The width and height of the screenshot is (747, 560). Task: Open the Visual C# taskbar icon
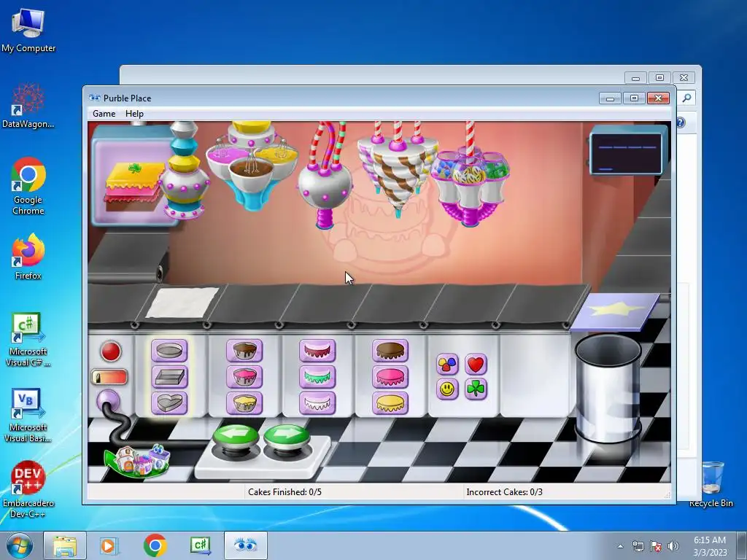(x=201, y=545)
